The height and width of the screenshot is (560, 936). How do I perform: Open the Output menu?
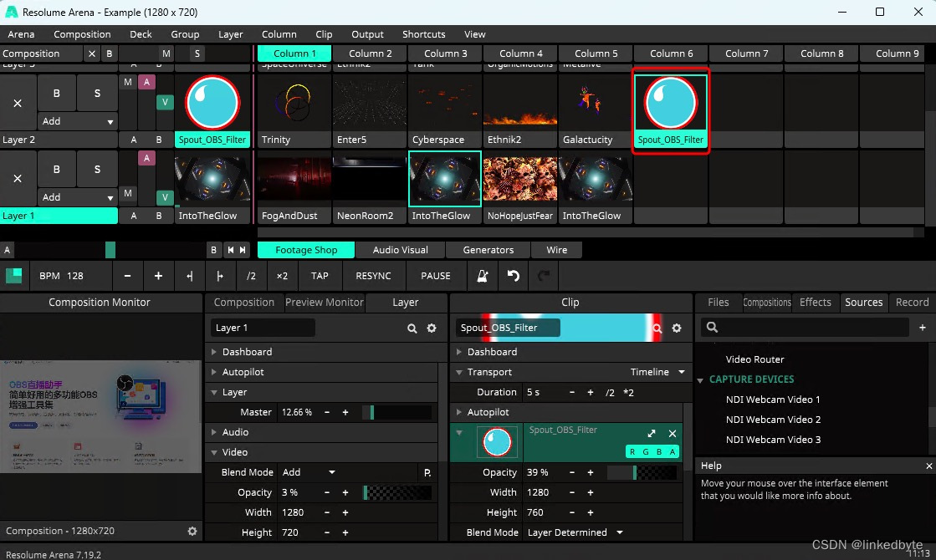pos(367,34)
